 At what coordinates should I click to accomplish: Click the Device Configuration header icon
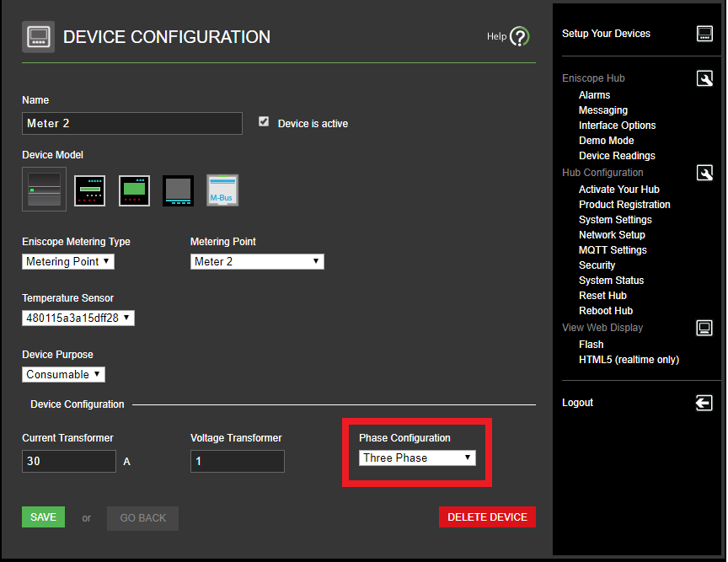coord(38,37)
